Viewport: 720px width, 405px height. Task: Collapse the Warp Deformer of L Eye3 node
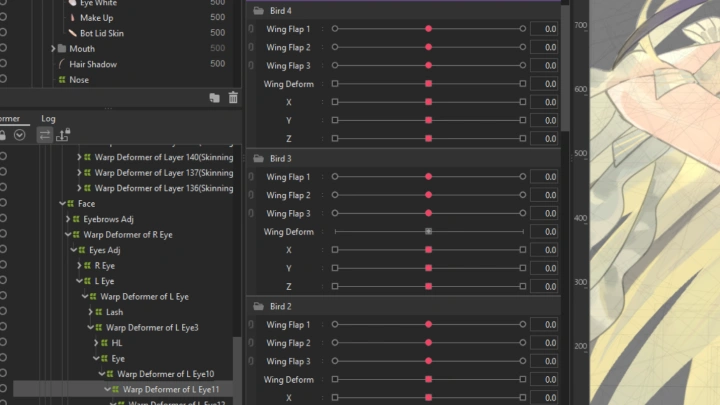point(90,327)
